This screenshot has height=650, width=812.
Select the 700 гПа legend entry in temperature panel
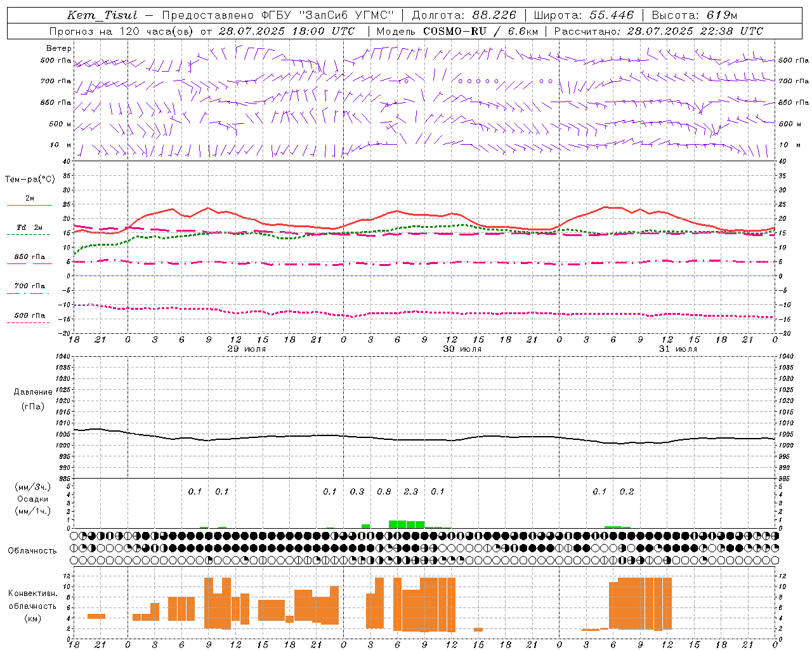pos(29,286)
